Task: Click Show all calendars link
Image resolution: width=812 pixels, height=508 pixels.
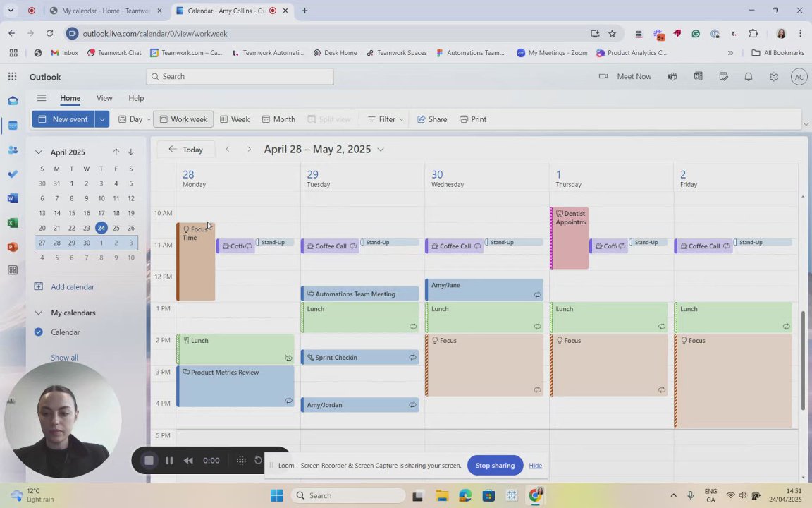Action: click(x=65, y=358)
